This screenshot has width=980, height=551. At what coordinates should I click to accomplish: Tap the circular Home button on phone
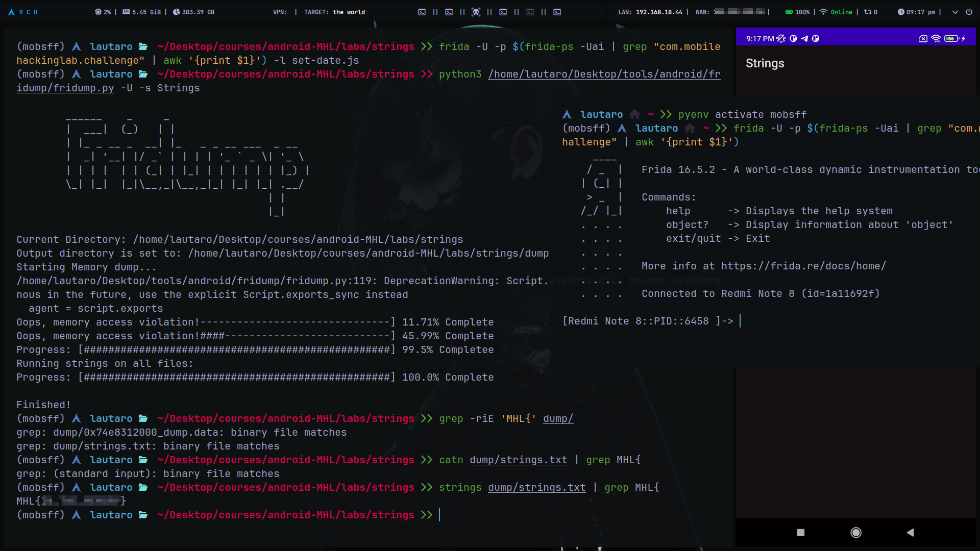[x=856, y=532]
